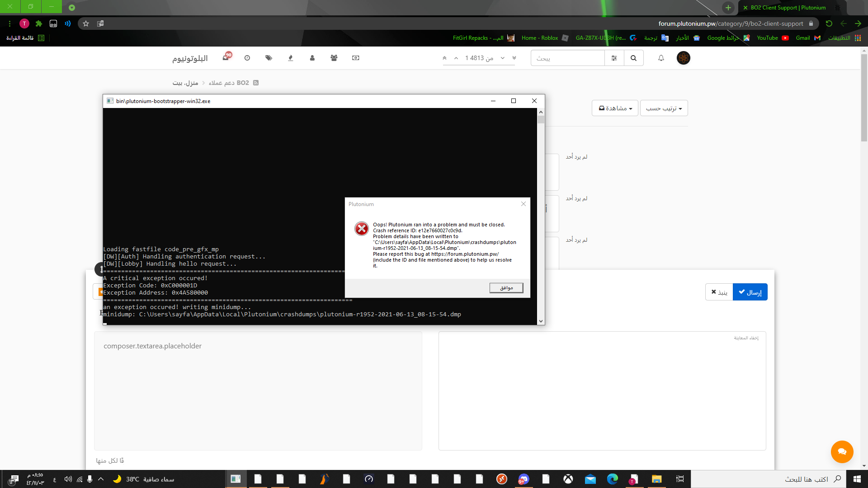Click the forum search input field
The height and width of the screenshot is (488, 868).
point(567,58)
